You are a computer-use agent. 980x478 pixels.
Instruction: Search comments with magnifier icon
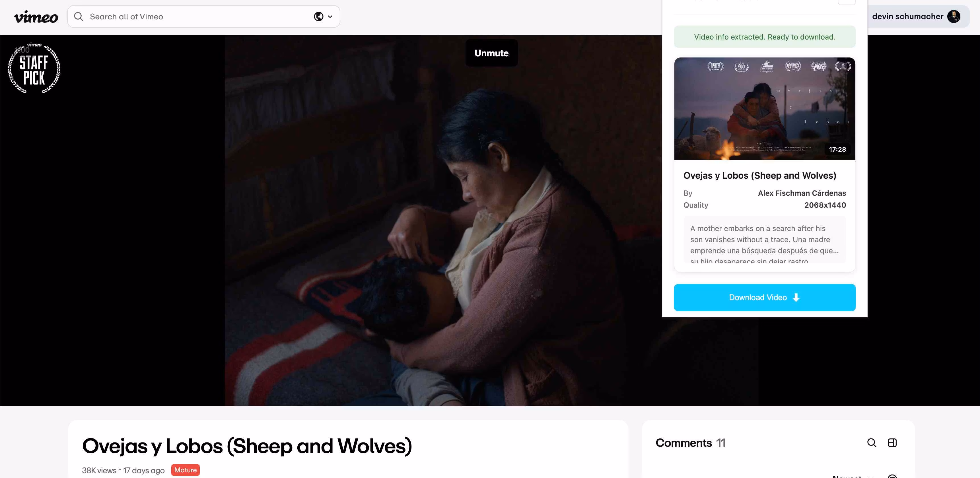872,443
